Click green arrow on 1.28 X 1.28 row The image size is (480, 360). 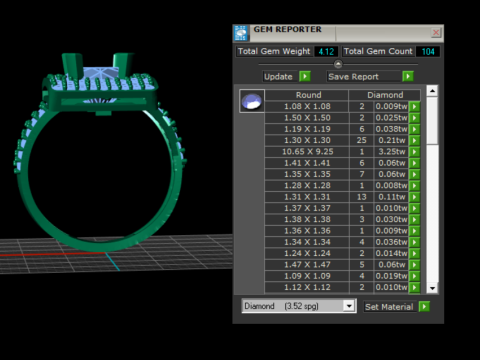click(414, 186)
